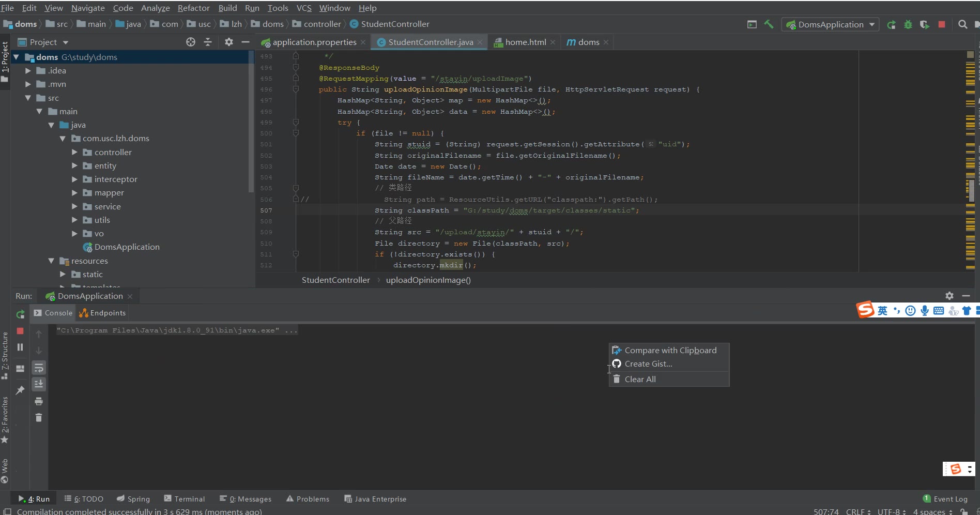Screen dimensions: 980x515
Task: Click locate target icon in Project panel
Action: pyautogui.click(x=191, y=42)
